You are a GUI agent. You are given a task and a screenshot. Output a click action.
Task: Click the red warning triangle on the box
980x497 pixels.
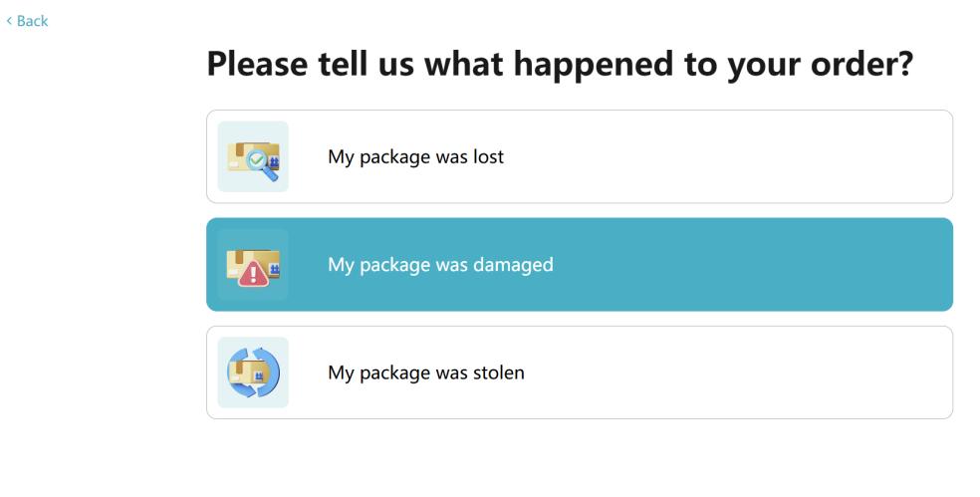coord(253,275)
